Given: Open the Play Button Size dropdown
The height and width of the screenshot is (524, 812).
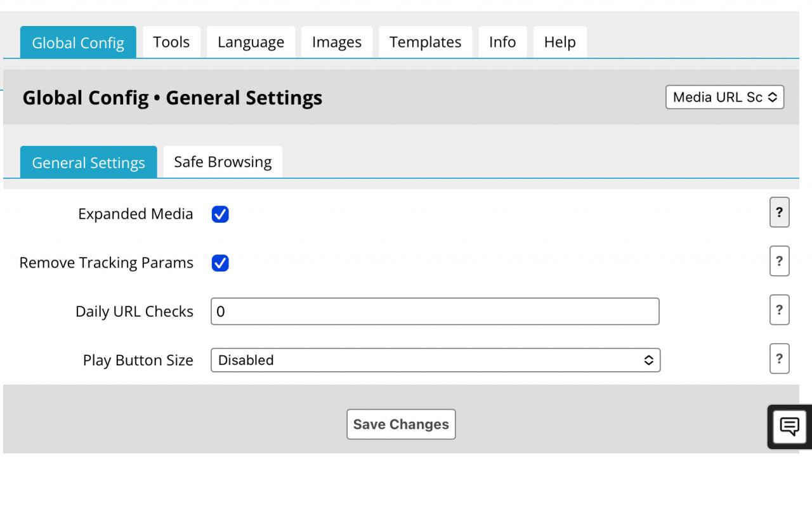Looking at the screenshot, I should [x=435, y=360].
